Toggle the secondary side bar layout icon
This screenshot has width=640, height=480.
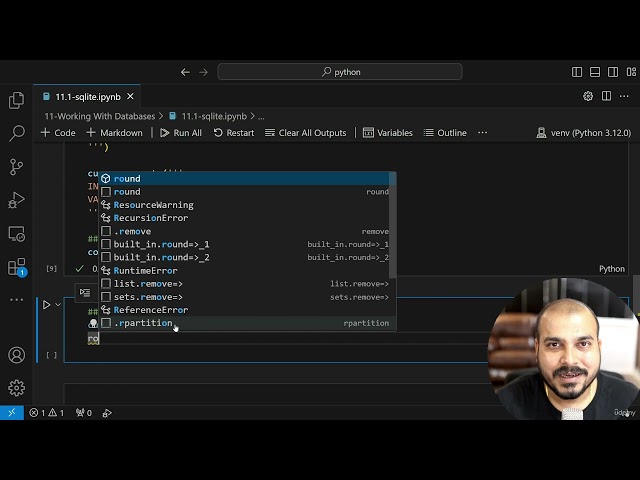coord(613,72)
